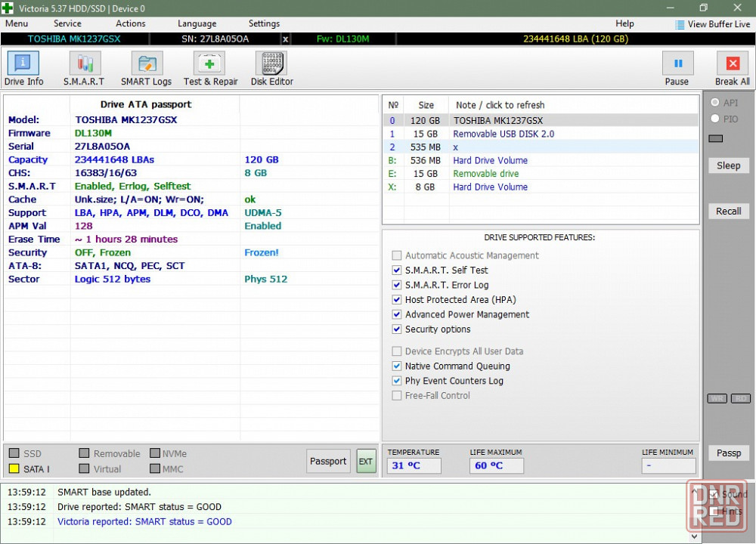Click the Frozen! security status text
Viewport: 756px width, 544px height.
262,252
